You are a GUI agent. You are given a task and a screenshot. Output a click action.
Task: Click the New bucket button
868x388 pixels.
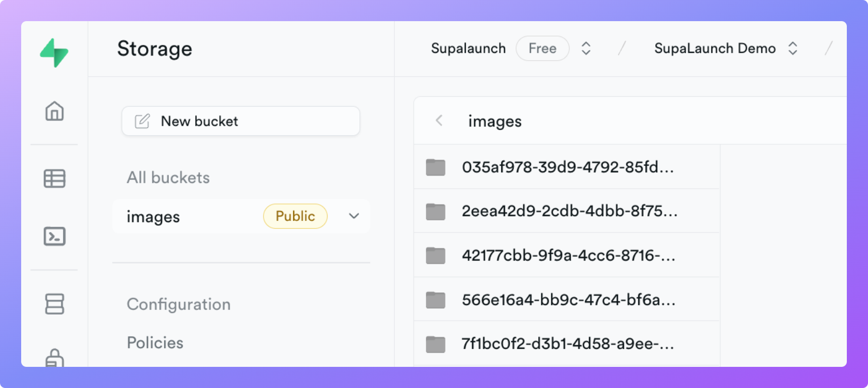click(241, 121)
